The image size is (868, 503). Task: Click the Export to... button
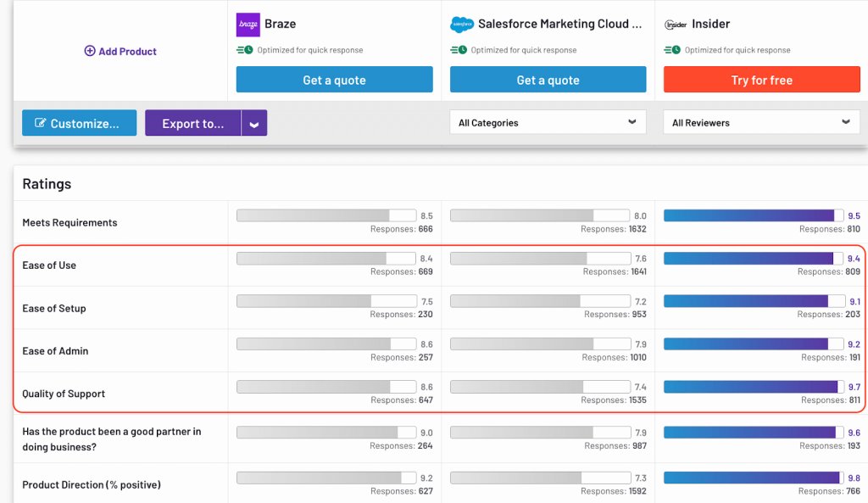192,122
